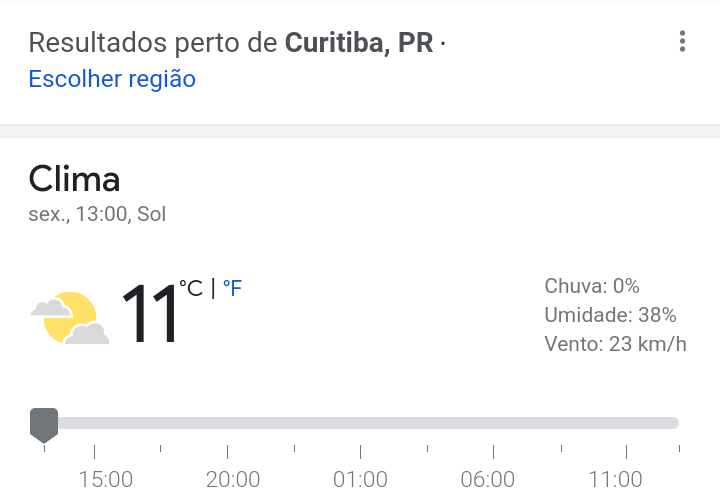Viewport: 720px width, 504px height.
Task: Jump forecast to 01:00 on timeline
Action: tap(360, 479)
